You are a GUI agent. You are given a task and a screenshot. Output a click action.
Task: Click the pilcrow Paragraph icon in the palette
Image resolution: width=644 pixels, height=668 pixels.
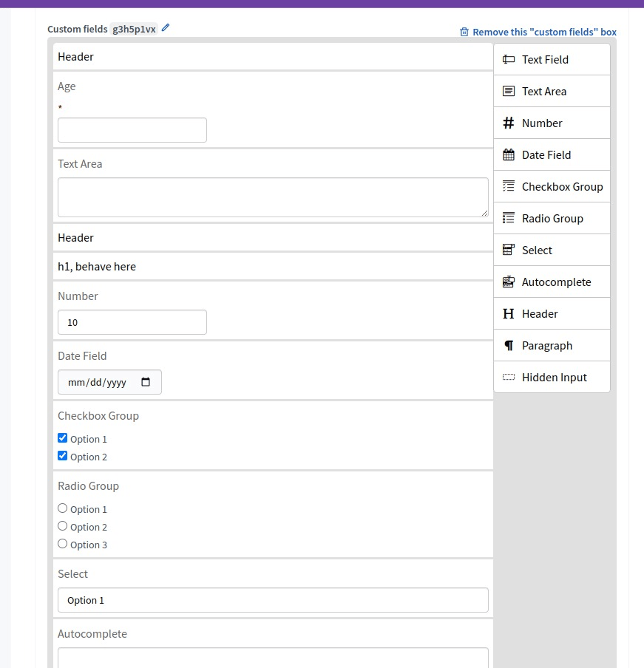click(x=509, y=345)
